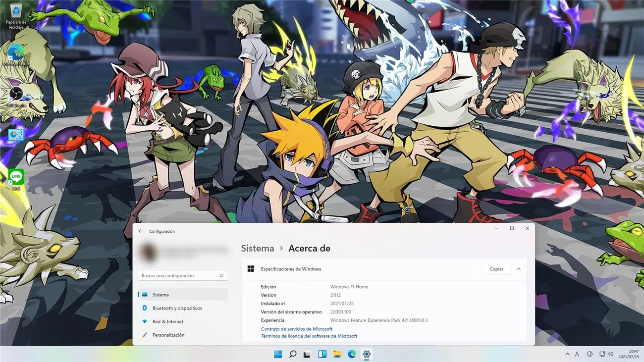Click the Windows logo beside Especificaciones de Windows
This screenshot has width=644, height=362.
coord(251,269)
